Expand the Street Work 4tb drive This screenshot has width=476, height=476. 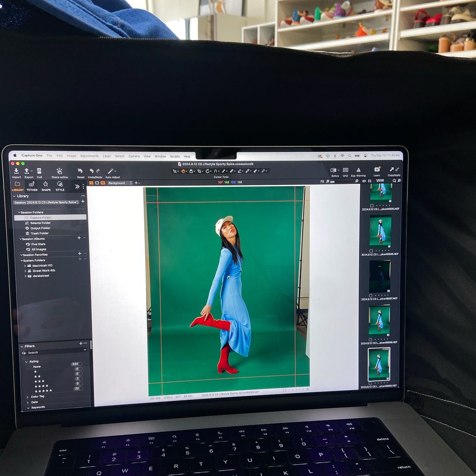(x=25, y=271)
